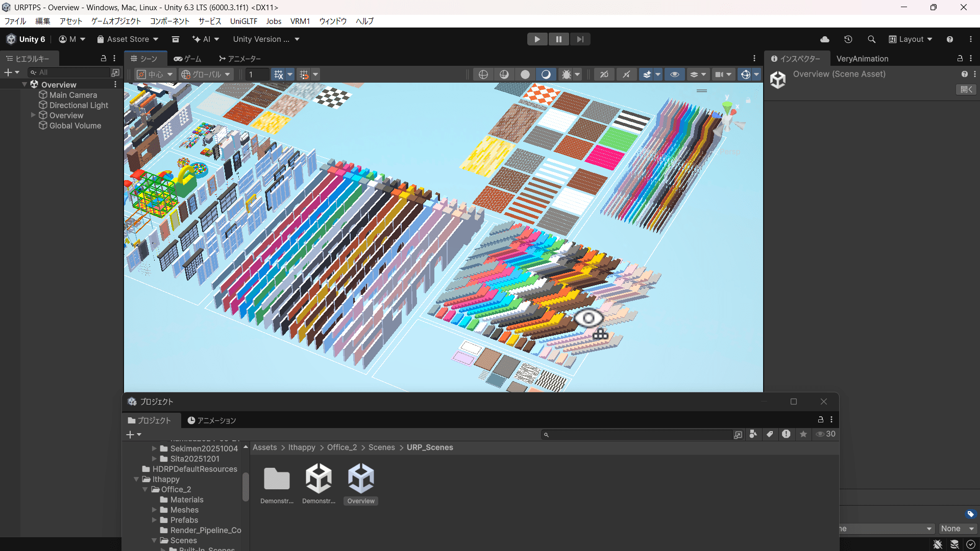
Task: Switch to the ゲーム tab
Action: [187, 59]
